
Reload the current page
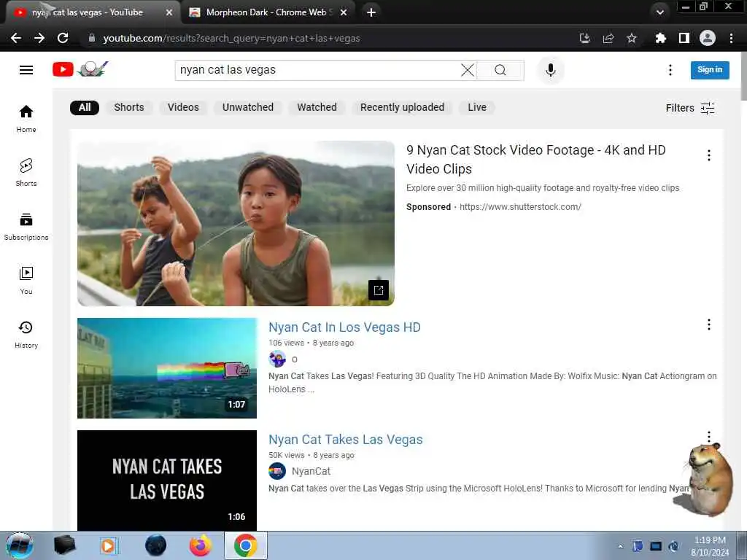[x=63, y=38]
